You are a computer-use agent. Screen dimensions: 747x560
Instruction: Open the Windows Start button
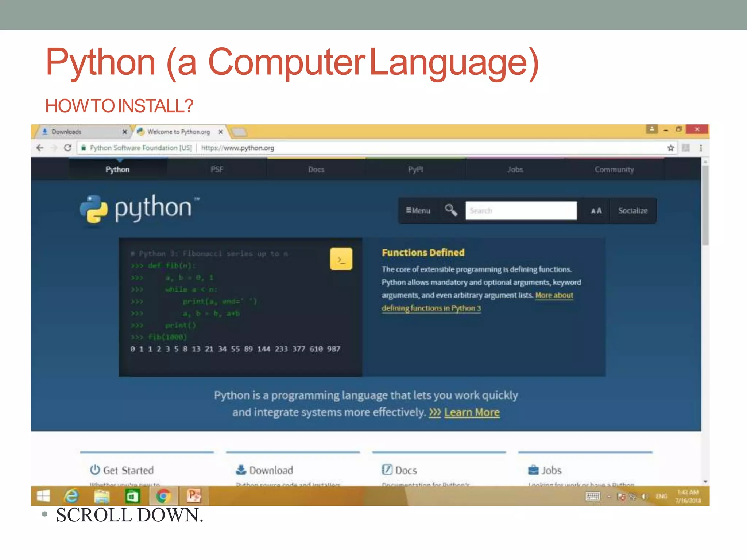43,496
